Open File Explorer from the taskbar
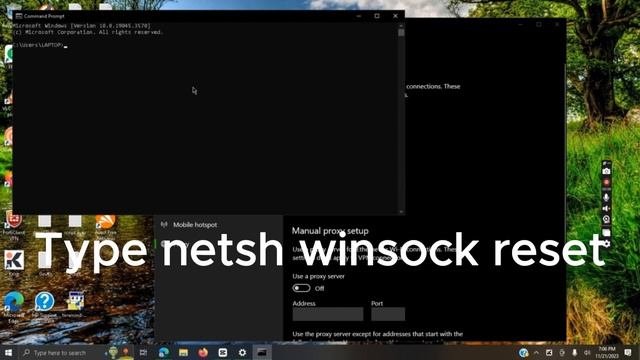640x360 pixels. click(x=183, y=353)
